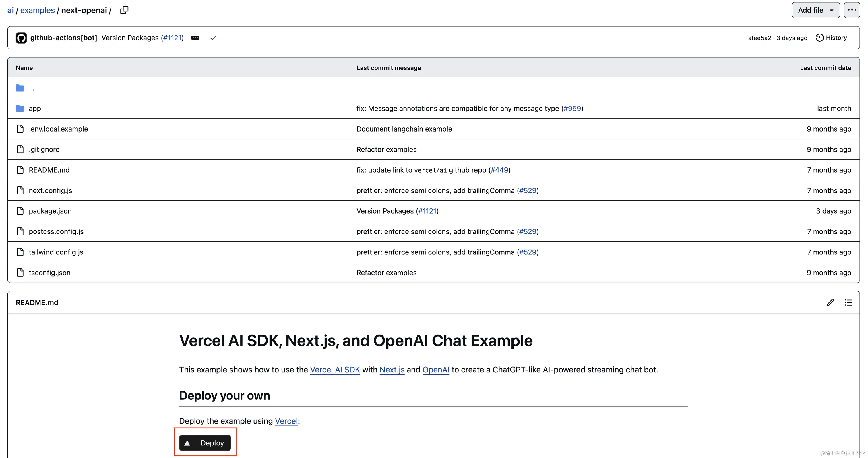Open commit afee5a2

(x=759, y=38)
